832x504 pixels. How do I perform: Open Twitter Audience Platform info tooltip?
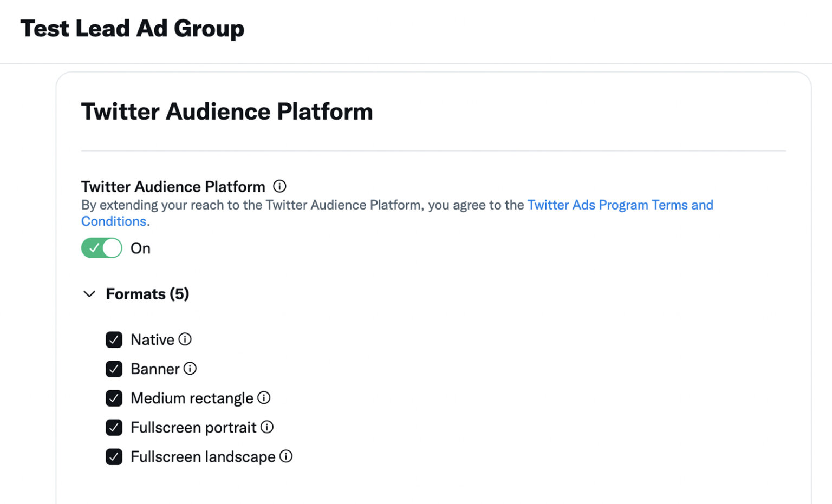click(x=280, y=186)
